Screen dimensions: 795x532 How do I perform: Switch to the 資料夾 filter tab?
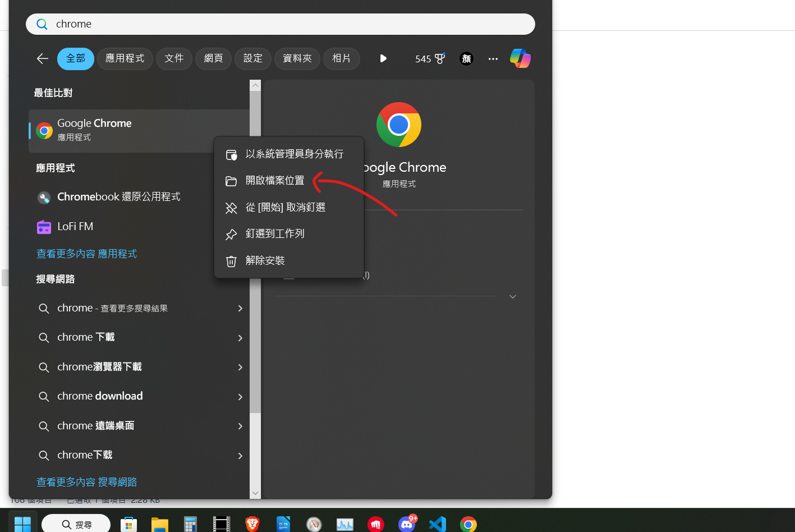point(297,58)
